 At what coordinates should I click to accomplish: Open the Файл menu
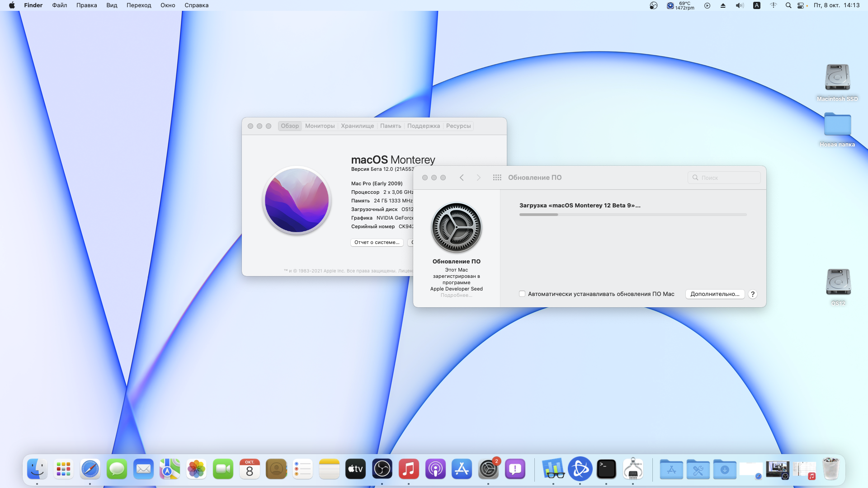(59, 5)
